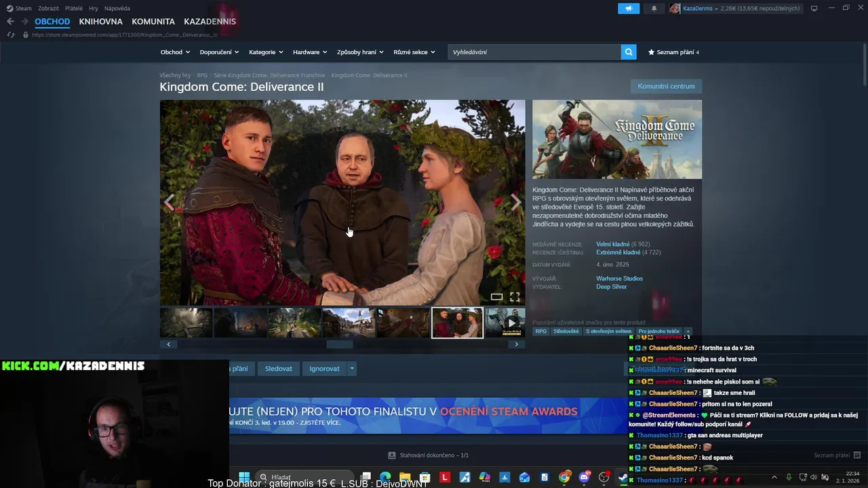The width and height of the screenshot is (868, 488).
Task: Expand the Hardware dropdown
Action: coord(310,52)
